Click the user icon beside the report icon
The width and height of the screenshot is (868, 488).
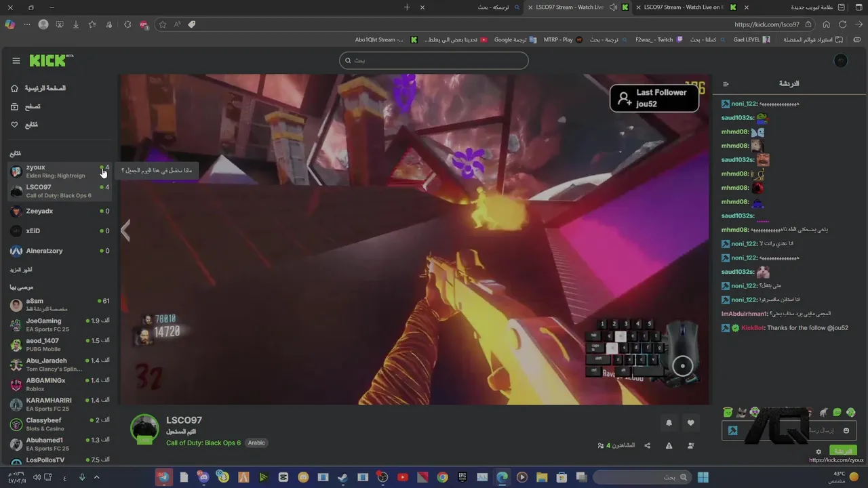(691, 445)
